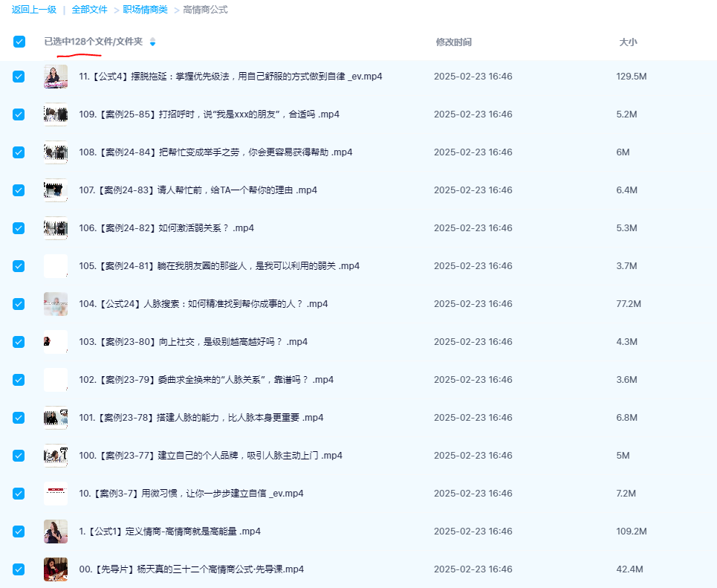Click the sort-order arrows beside the selection count

(x=152, y=42)
